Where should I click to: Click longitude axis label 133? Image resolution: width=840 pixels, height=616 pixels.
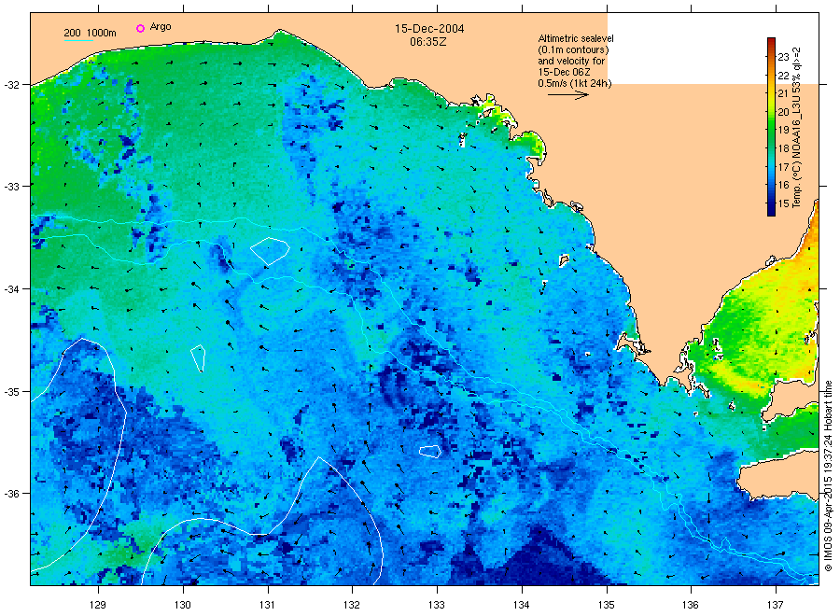pyautogui.click(x=437, y=606)
